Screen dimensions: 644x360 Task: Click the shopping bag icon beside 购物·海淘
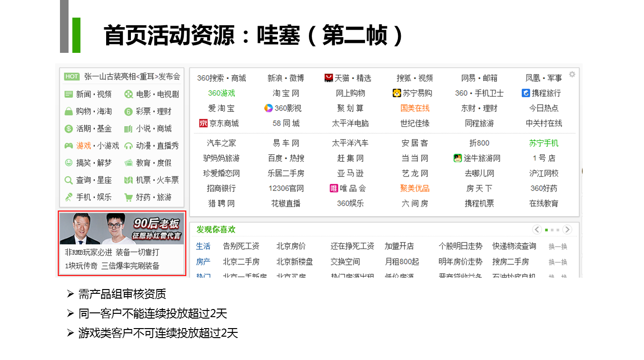(69, 111)
